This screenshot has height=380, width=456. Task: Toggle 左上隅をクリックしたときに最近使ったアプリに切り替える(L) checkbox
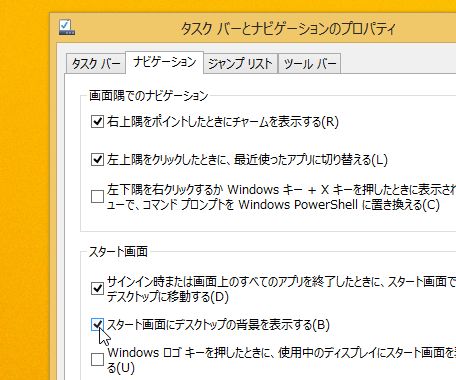point(97,160)
